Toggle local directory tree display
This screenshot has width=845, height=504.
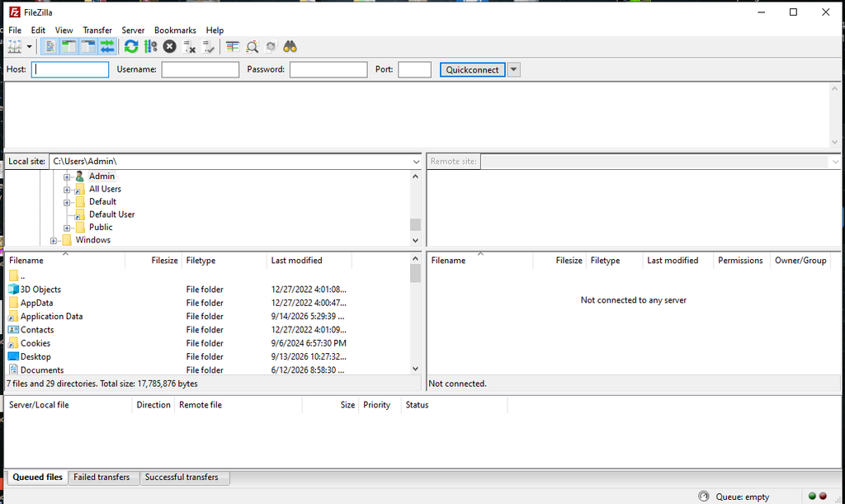coord(69,47)
